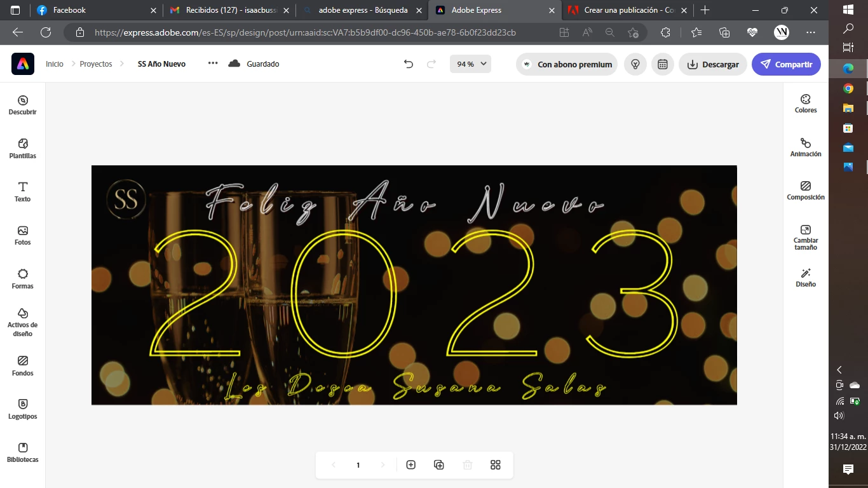
Task: Go to the previous page arrow
Action: [334, 465]
